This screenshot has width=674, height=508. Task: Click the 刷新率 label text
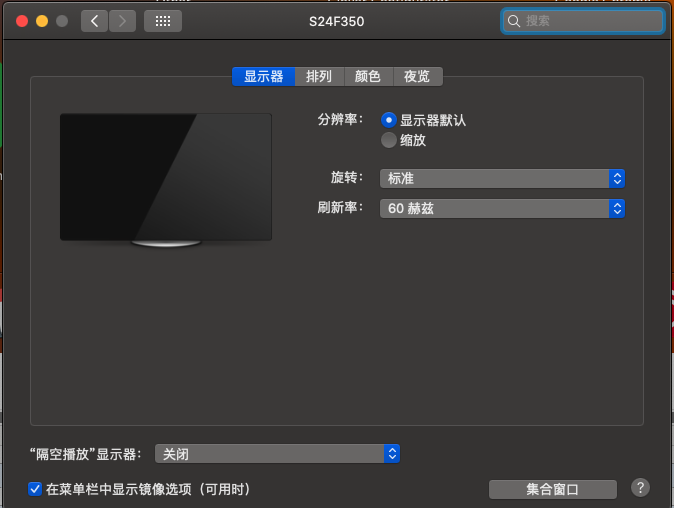340,208
